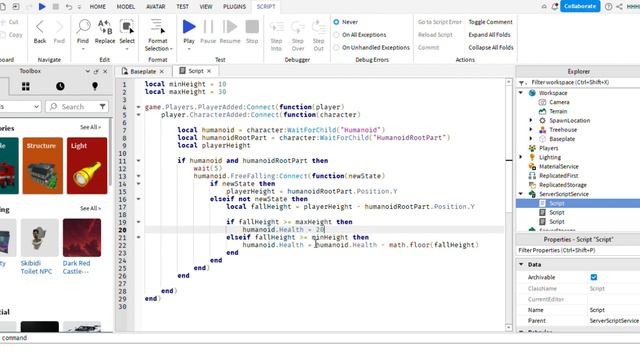Click the Filter Properties input field
The width and height of the screenshot is (640, 360).
(x=578, y=251)
